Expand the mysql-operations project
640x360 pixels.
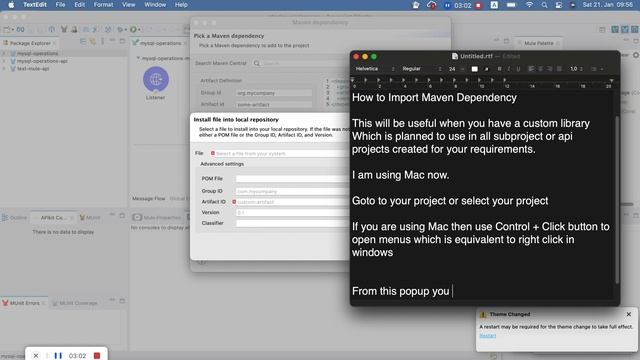pyautogui.click(x=4, y=53)
